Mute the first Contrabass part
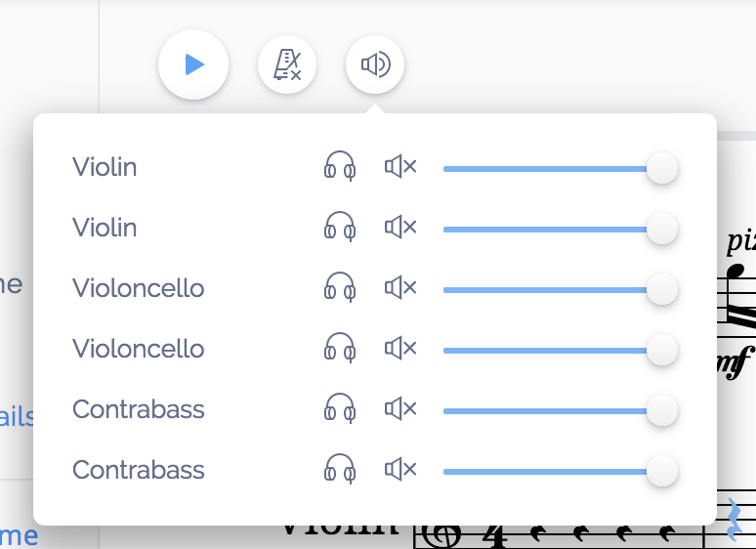Screen dimensions: 756x549 pyautogui.click(x=400, y=408)
